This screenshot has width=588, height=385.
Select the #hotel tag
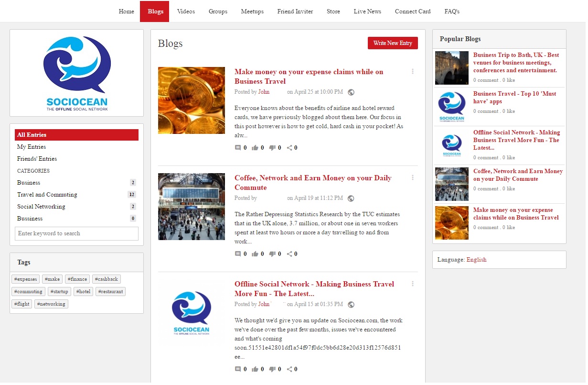click(84, 292)
